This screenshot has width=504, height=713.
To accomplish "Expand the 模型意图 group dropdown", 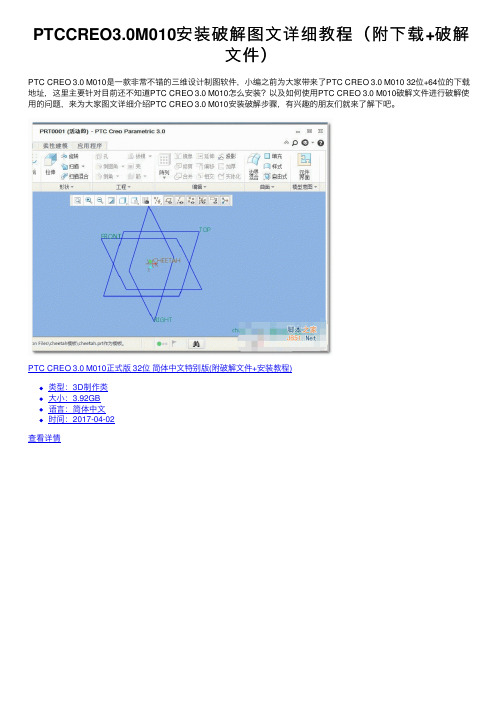I will click(304, 187).
